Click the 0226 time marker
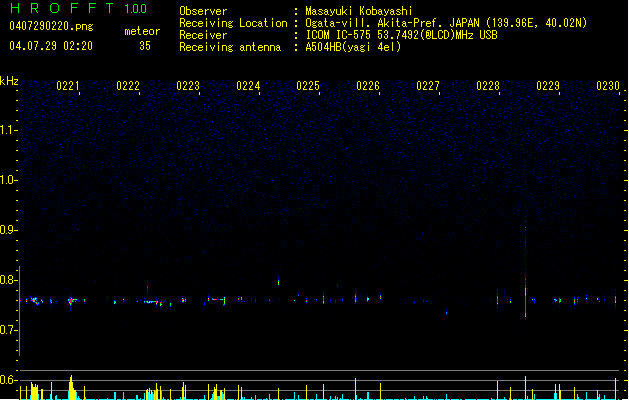Viewport: 629px width, 400px height. (368, 86)
